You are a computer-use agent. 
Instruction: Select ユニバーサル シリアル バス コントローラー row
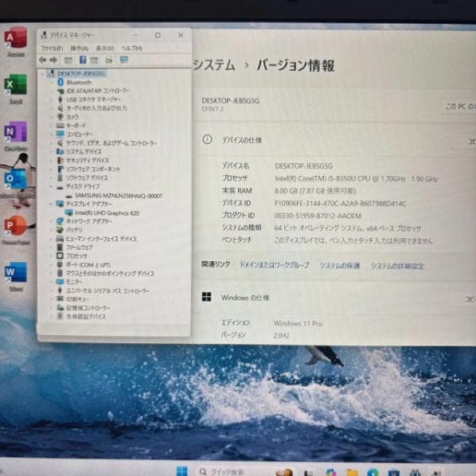pyautogui.click(x=107, y=291)
